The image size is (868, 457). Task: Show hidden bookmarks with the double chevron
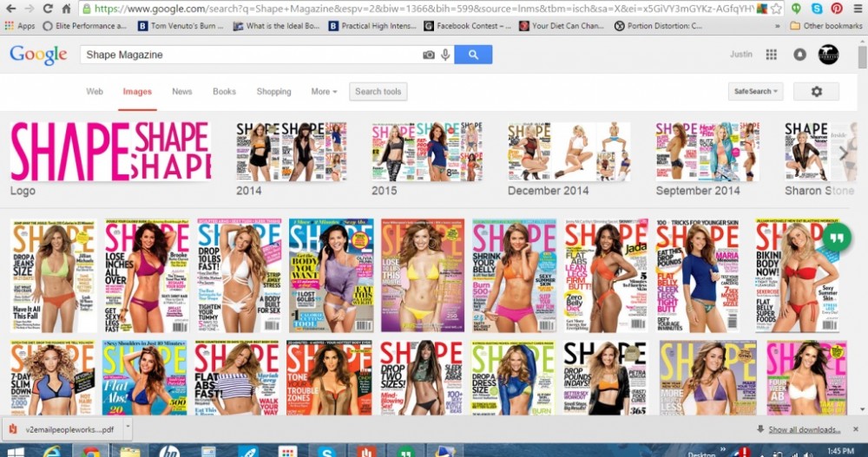coord(777,26)
